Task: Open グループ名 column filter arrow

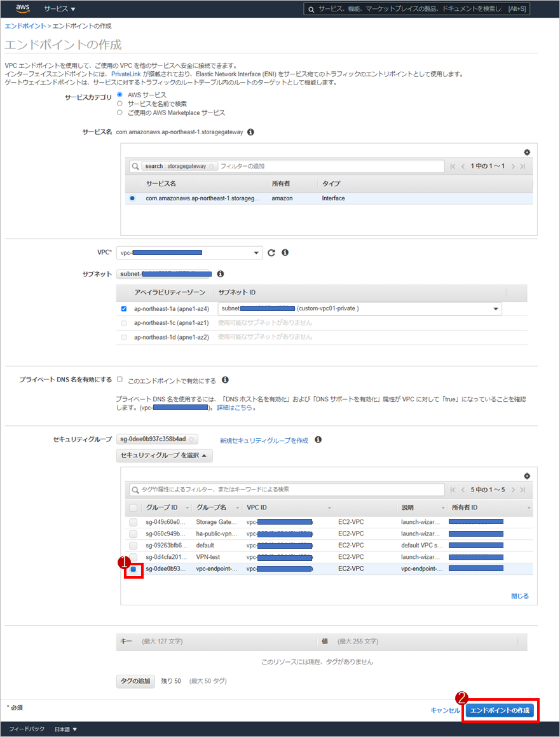Action: coord(237,508)
